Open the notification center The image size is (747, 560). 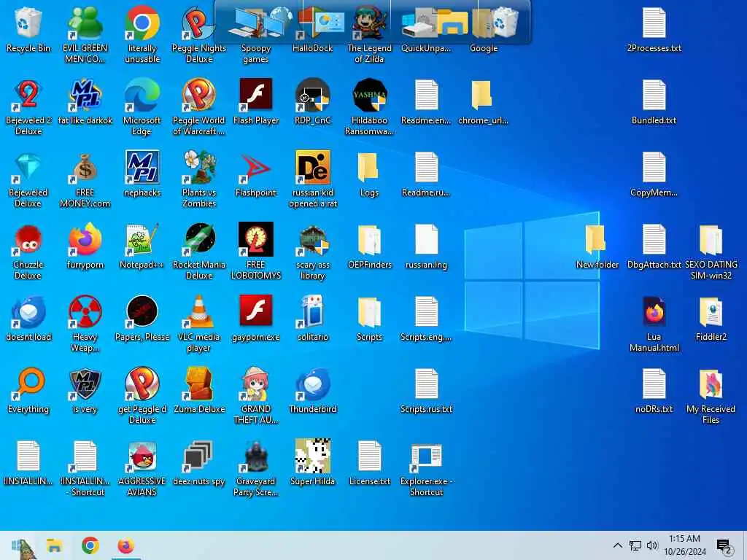[723, 545]
